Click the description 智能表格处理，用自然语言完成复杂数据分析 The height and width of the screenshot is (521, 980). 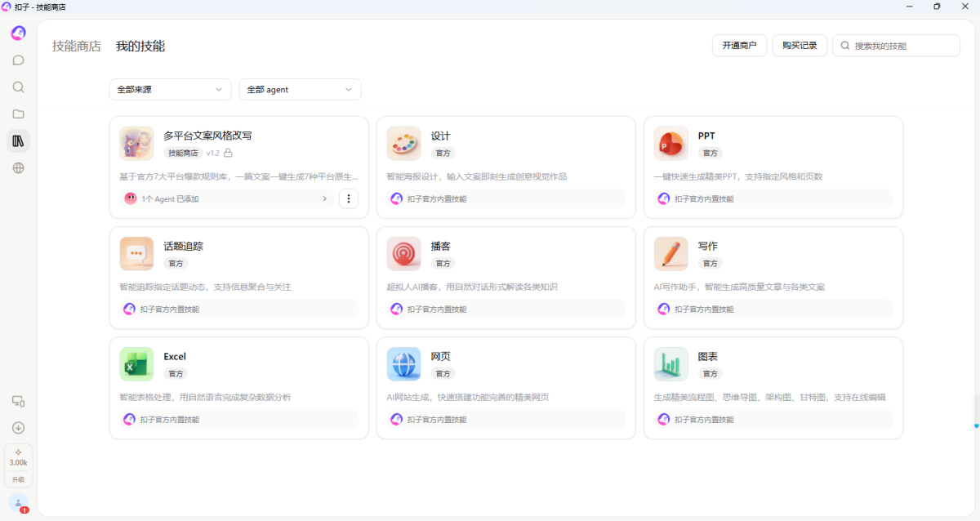(x=206, y=398)
